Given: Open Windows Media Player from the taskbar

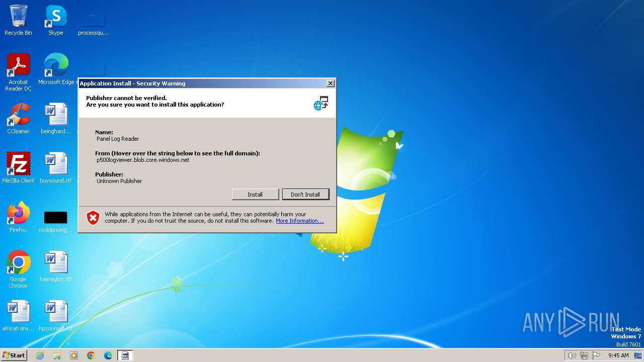Looking at the screenshot, I should tap(74, 355).
